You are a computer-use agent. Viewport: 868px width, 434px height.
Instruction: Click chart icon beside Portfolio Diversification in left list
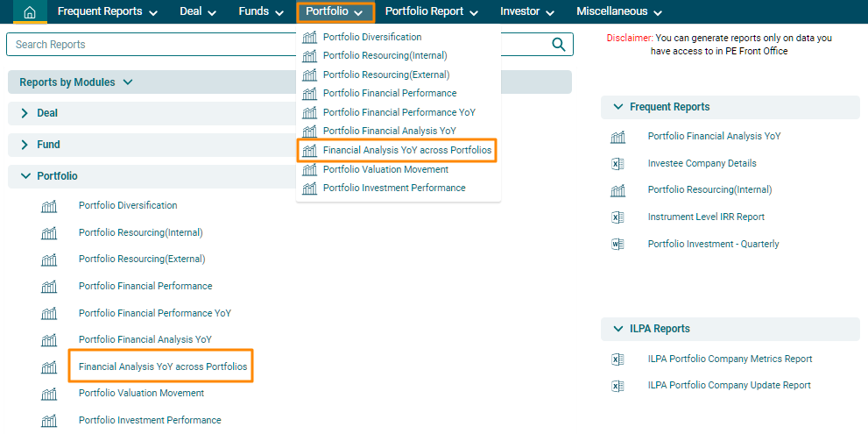(49, 206)
